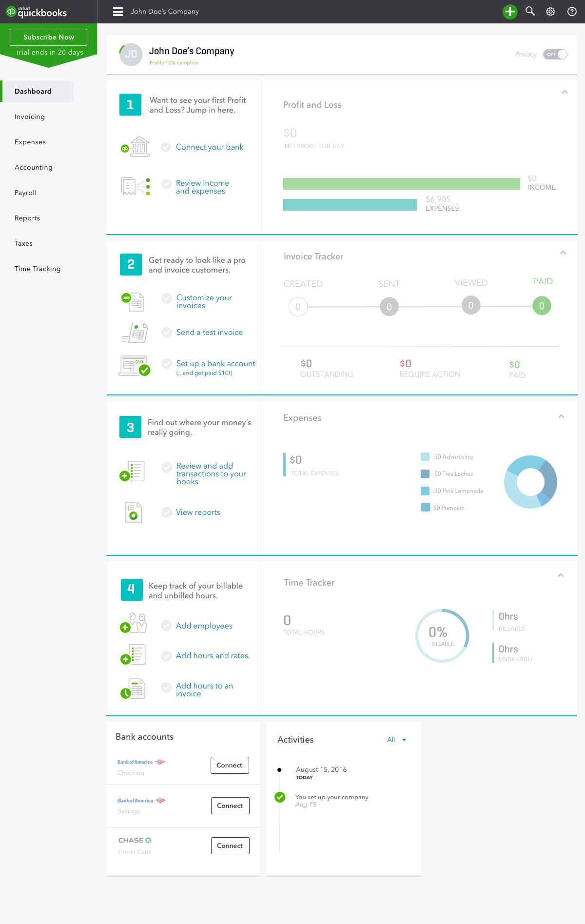Screen dimensions: 585x924
Task: Check the View reports step circle
Action: (167, 512)
